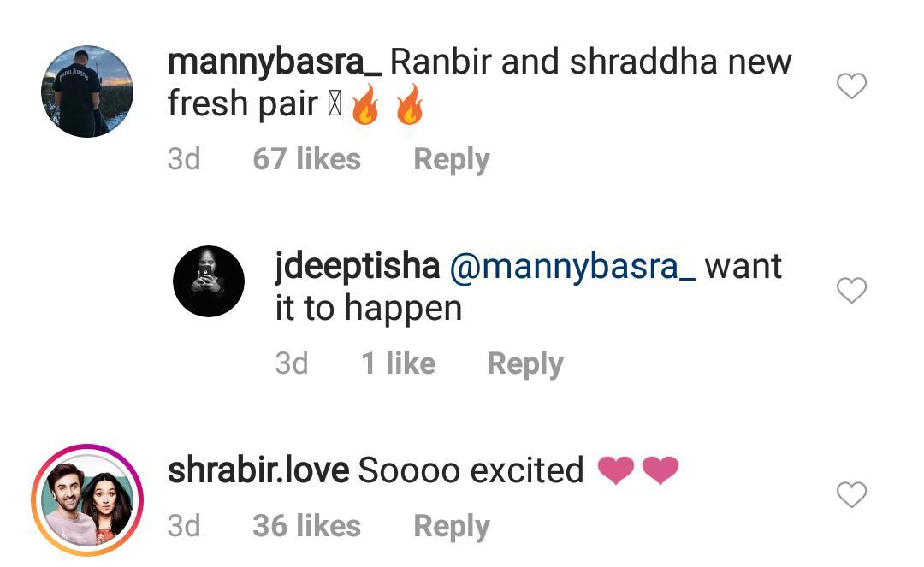Reply to the 'Soooo excited' comment
Viewport: 924px width, 567px height.
[x=452, y=526]
